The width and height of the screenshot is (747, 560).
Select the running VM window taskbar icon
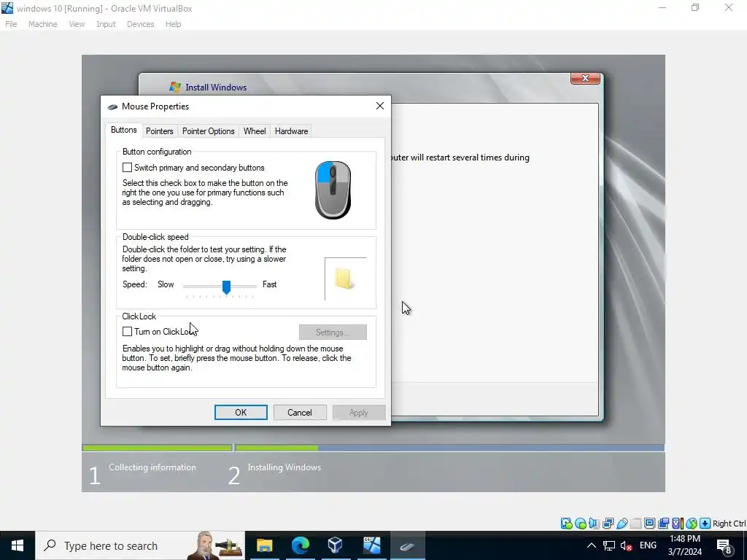coord(371,545)
